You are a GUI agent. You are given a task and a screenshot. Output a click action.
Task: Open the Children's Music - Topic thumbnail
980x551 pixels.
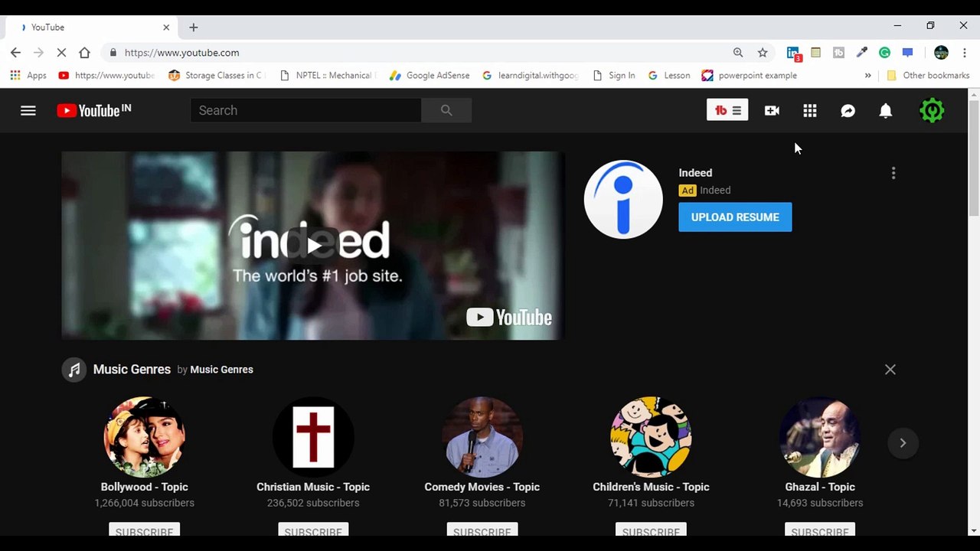[651, 437]
